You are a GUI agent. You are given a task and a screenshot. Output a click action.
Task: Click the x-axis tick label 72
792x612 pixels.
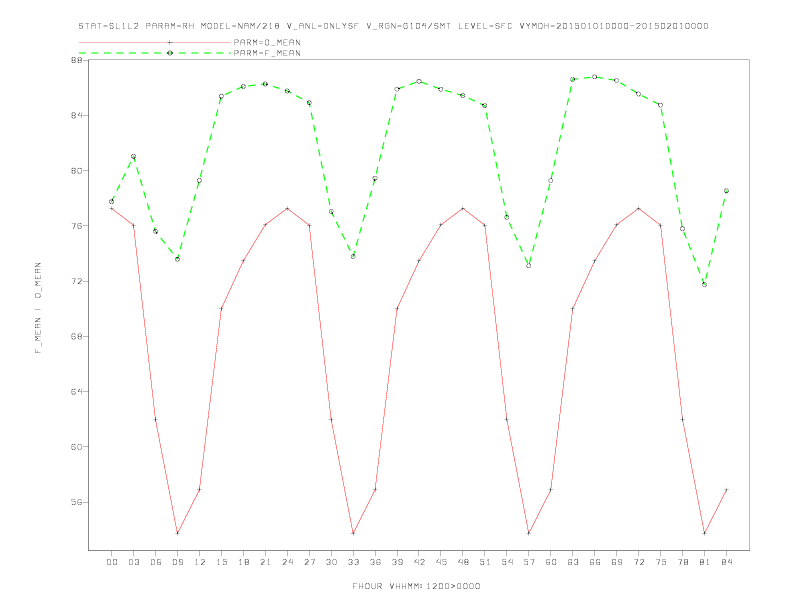click(638, 562)
